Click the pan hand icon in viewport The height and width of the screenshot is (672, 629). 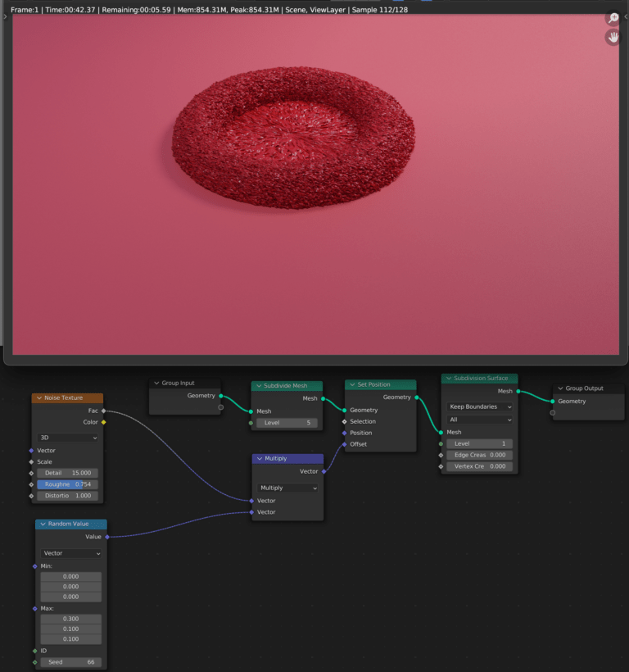coord(614,38)
